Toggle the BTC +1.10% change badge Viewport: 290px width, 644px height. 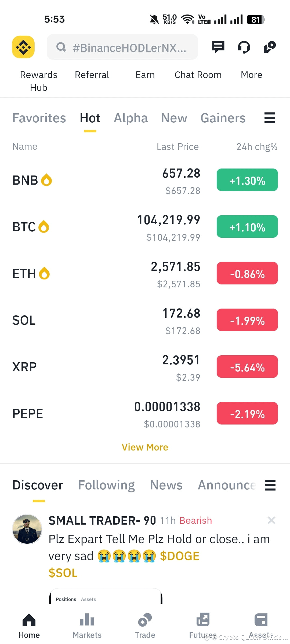(x=247, y=226)
